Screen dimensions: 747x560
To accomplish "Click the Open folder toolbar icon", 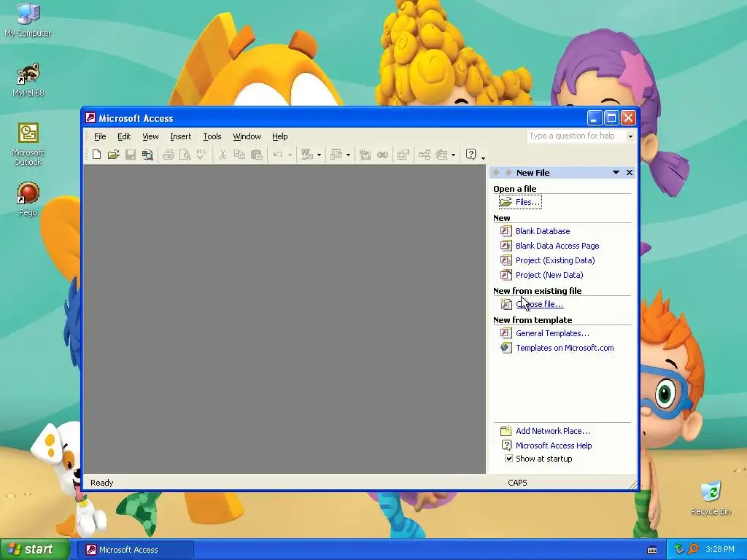I will (x=113, y=155).
